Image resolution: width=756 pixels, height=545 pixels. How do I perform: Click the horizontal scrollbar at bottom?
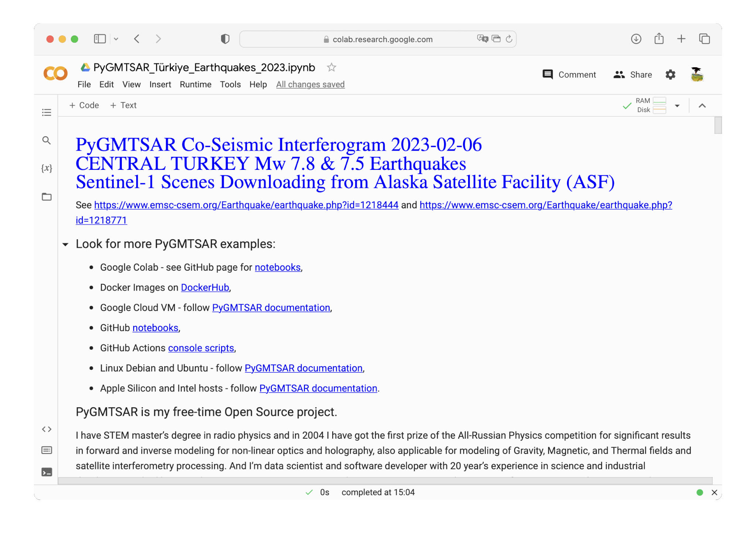[385, 480]
